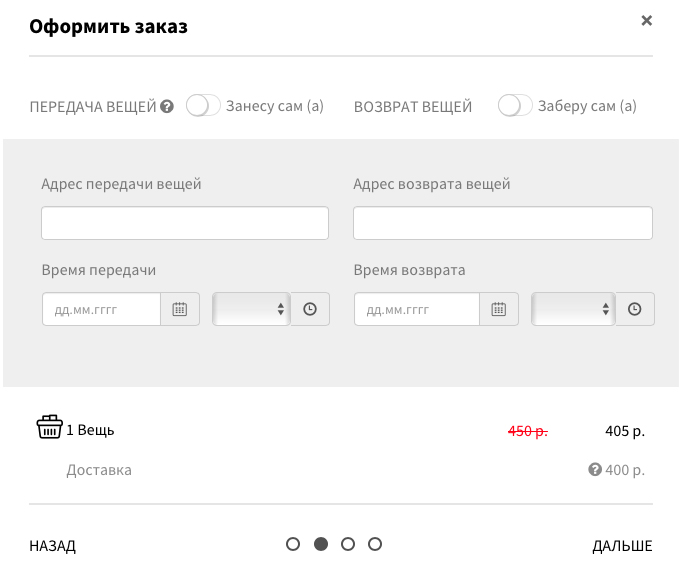Click the basket icon beside 1 Вещь
This screenshot has width=682, height=576.
point(49,429)
